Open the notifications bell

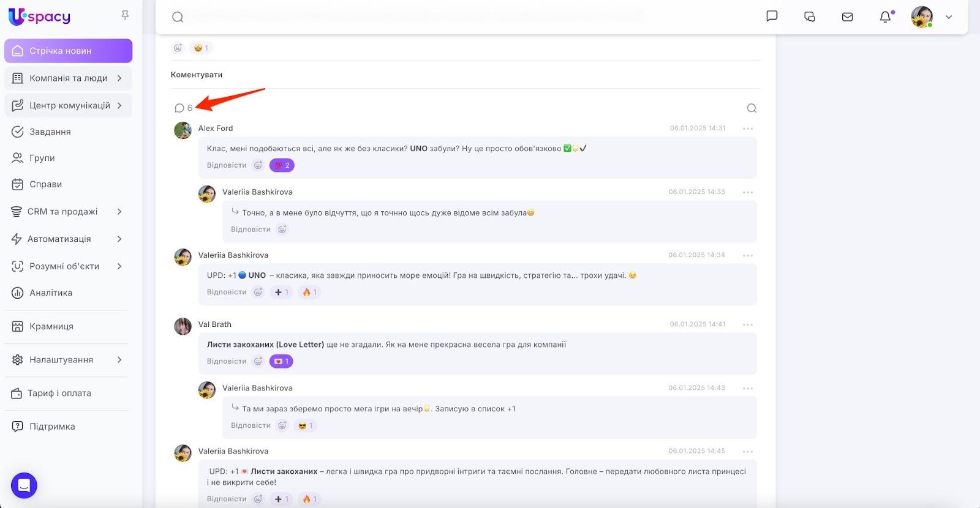(x=886, y=17)
